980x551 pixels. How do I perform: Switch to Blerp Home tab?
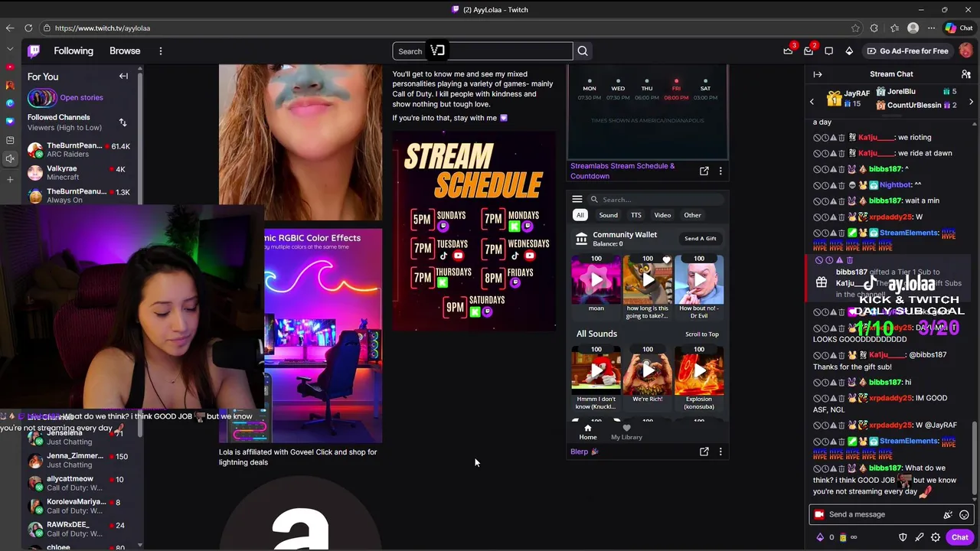pos(588,432)
